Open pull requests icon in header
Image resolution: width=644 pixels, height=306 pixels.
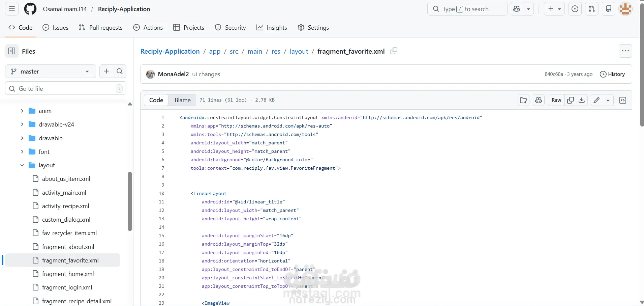tap(592, 9)
